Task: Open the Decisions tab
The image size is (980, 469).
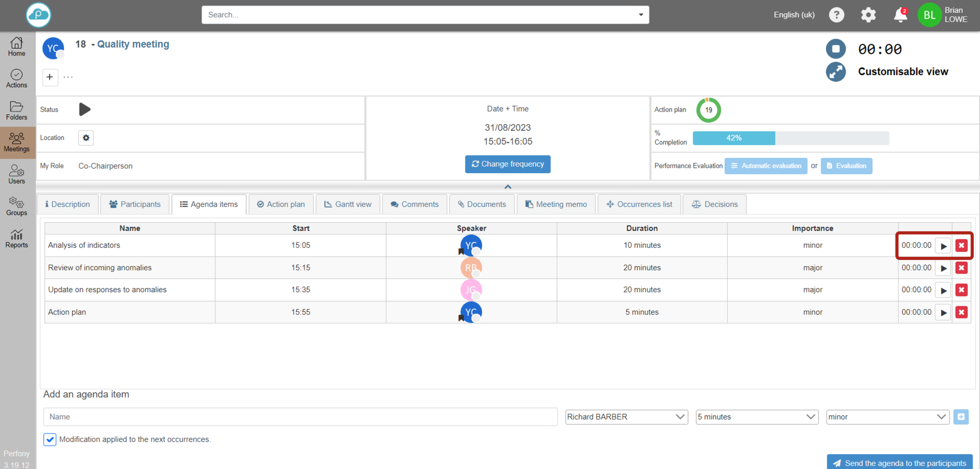Action: [714, 204]
